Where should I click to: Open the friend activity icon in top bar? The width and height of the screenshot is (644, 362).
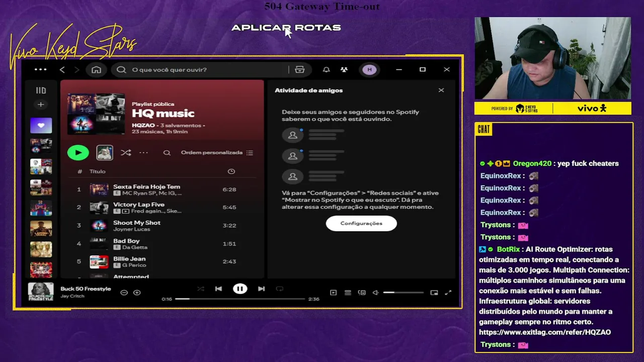tap(344, 69)
